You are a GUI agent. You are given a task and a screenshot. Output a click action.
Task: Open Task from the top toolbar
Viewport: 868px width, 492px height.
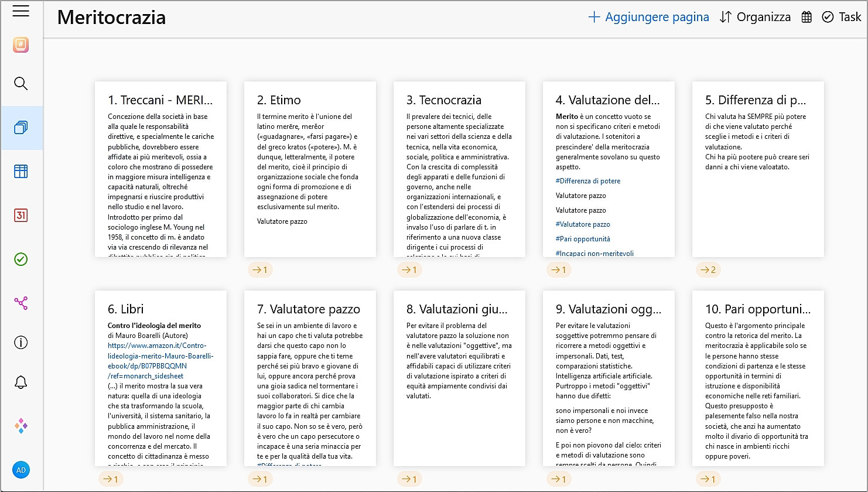tap(842, 17)
